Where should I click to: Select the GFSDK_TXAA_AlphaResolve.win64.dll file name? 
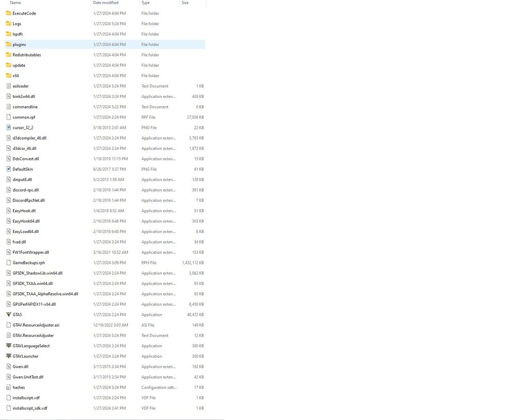tap(45, 294)
